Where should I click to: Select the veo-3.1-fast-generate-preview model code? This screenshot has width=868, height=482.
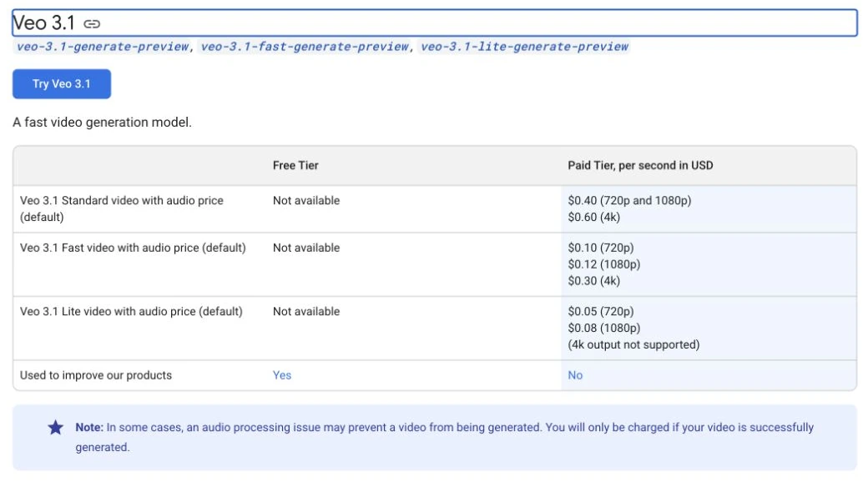(305, 47)
